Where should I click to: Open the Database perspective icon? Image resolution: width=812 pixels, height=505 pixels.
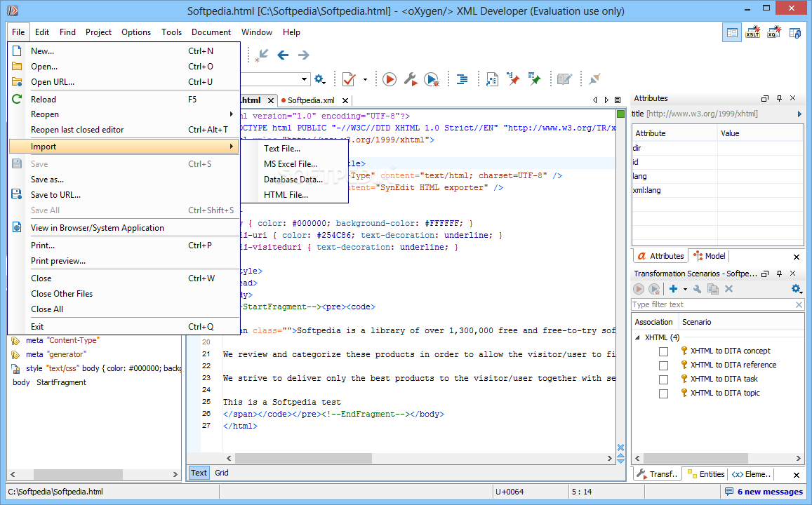(x=795, y=32)
